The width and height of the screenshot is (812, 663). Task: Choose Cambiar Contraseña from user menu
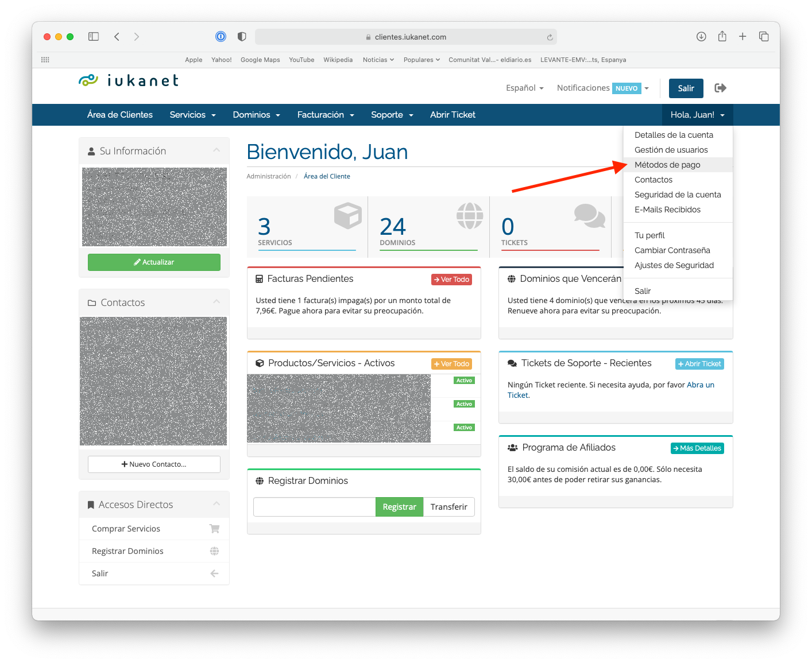(678, 250)
